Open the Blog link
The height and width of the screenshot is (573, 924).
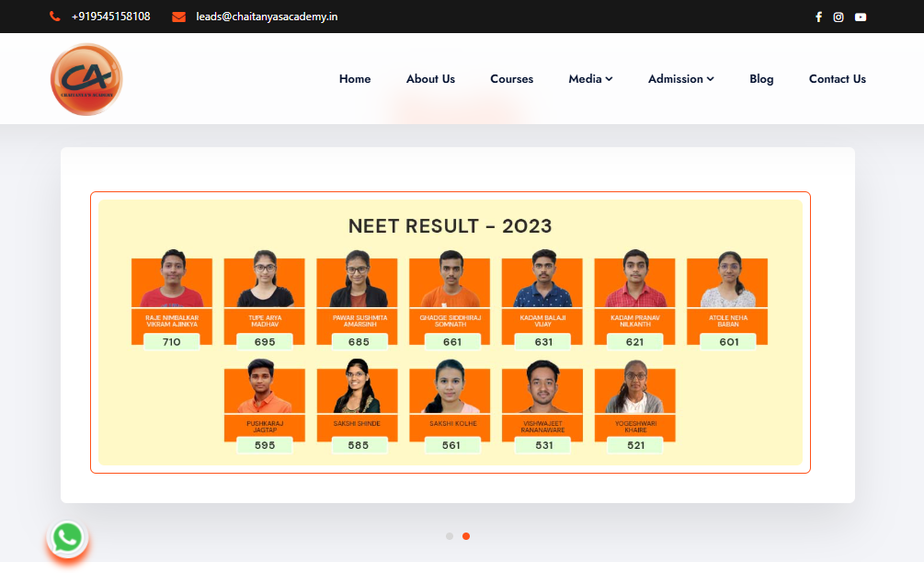pos(761,79)
